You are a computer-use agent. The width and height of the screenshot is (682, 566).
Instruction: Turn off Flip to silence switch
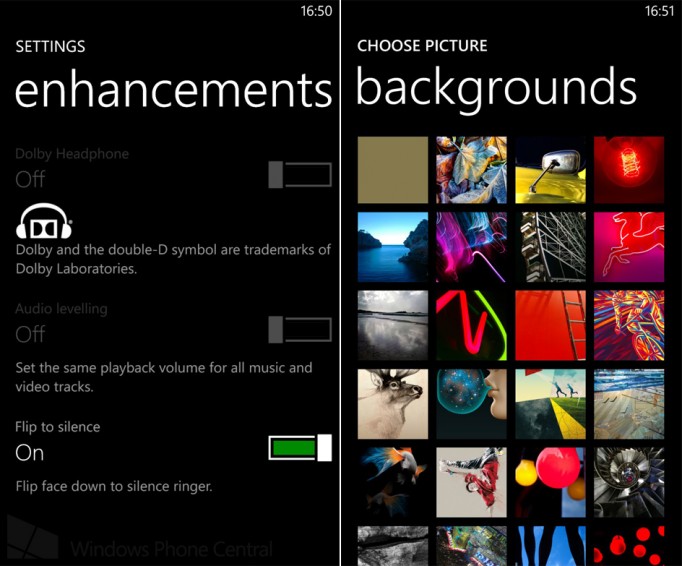click(300, 448)
